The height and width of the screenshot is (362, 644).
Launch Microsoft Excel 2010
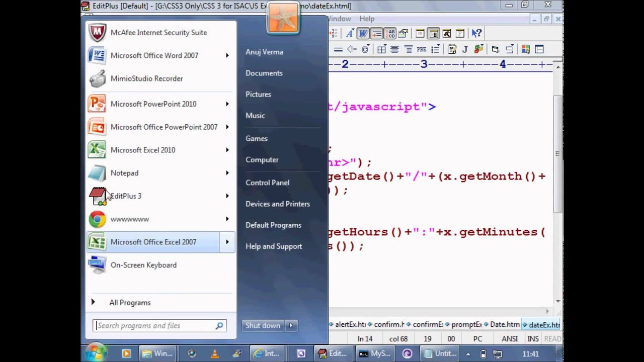[x=153, y=150]
